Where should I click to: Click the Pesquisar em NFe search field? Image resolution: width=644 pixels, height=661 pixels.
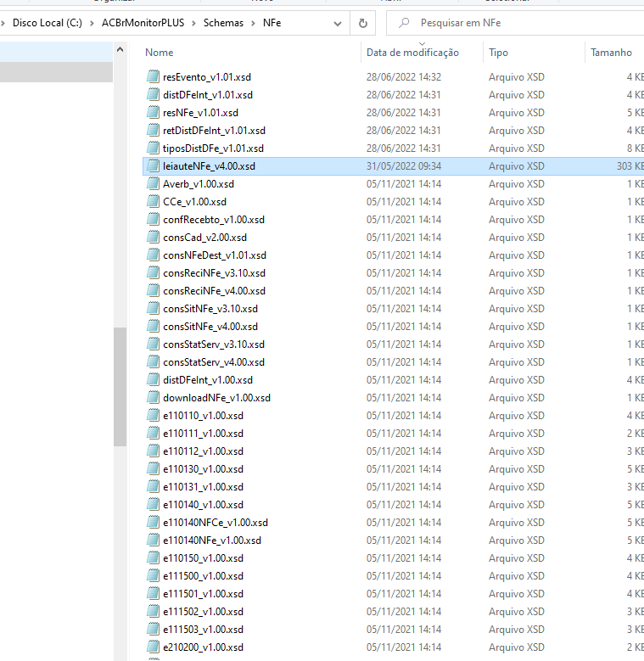point(514,23)
